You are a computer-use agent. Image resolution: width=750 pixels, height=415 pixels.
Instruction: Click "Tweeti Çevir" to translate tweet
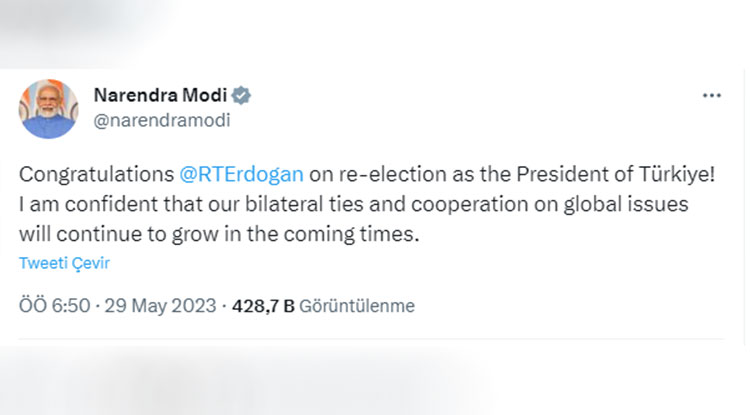pos(64,263)
